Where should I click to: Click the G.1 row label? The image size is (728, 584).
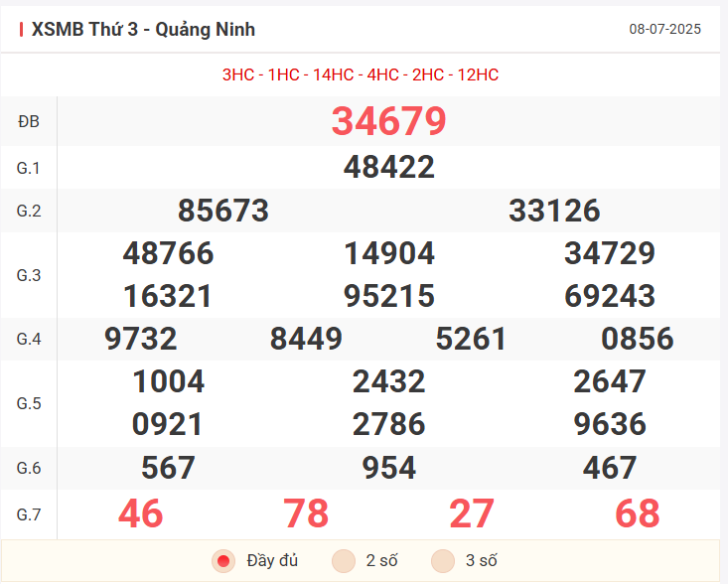coord(29,168)
